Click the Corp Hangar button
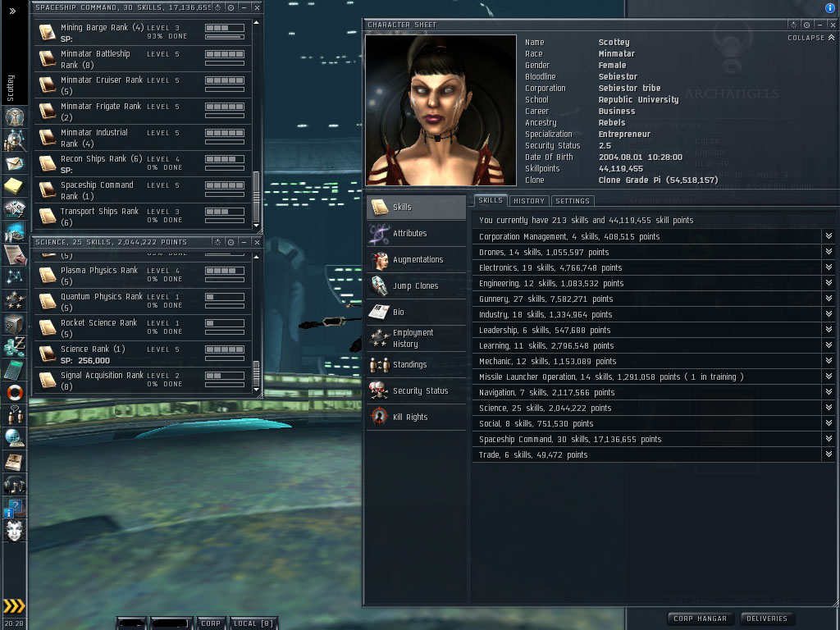 701,619
